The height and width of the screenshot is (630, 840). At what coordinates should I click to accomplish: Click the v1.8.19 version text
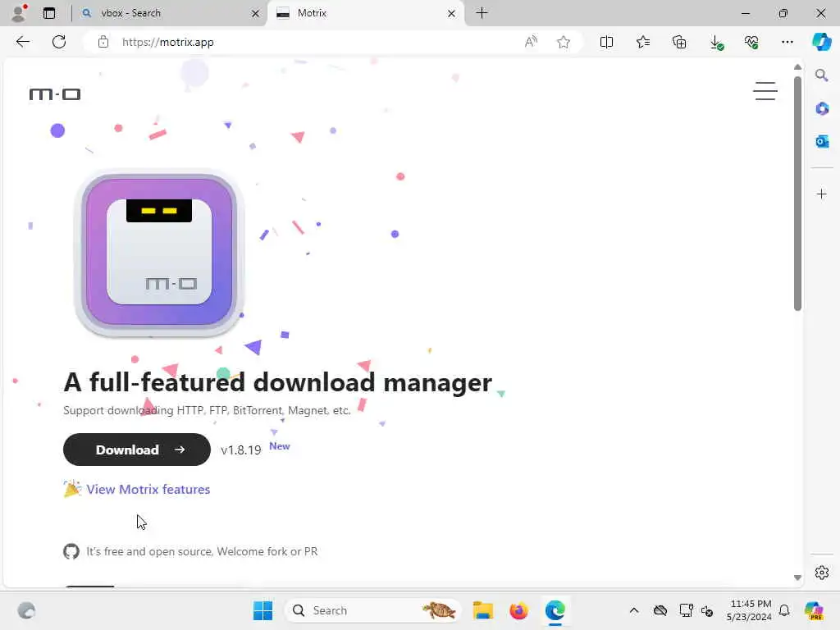coord(240,450)
